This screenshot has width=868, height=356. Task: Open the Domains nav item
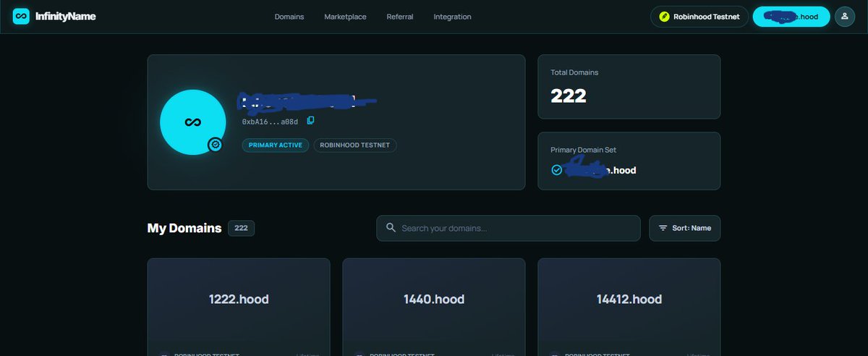point(289,17)
